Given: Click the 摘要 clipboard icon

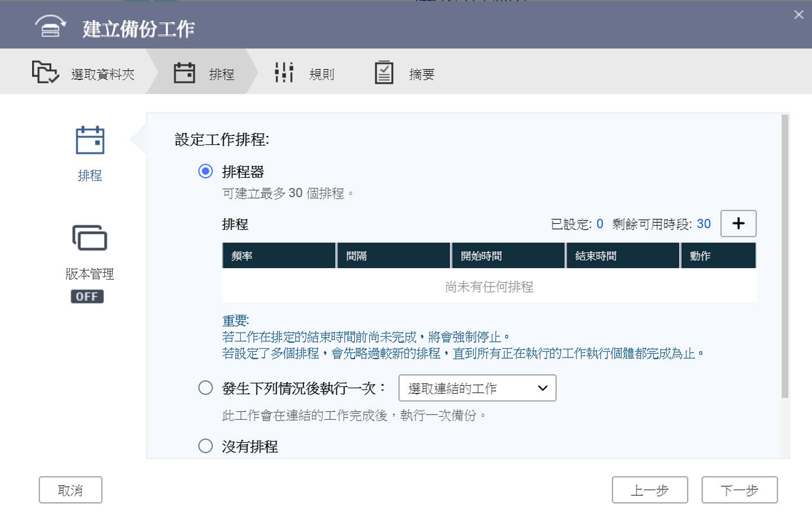Looking at the screenshot, I should click(x=384, y=72).
